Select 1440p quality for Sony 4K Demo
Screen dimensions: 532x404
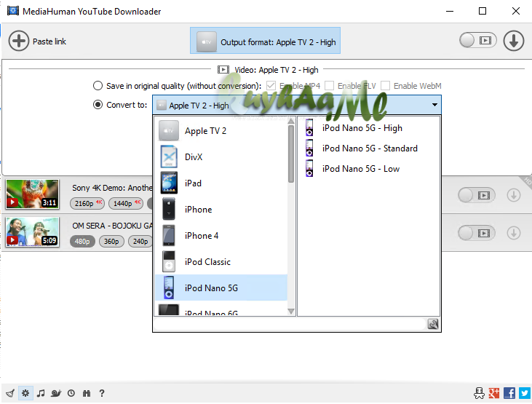coord(126,203)
